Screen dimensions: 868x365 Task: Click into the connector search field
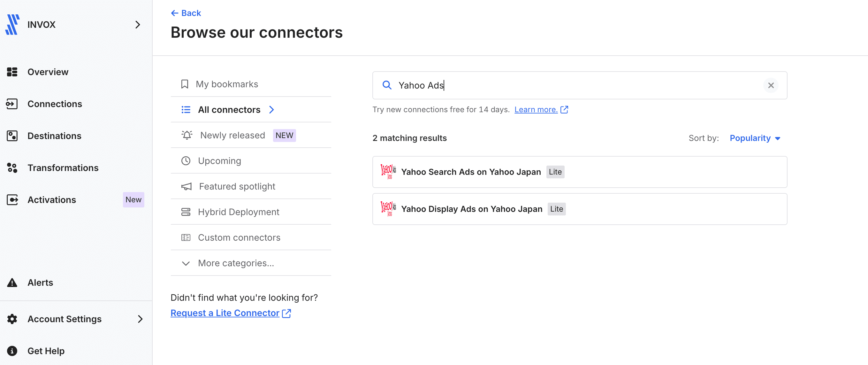pyautogui.click(x=580, y=85)
